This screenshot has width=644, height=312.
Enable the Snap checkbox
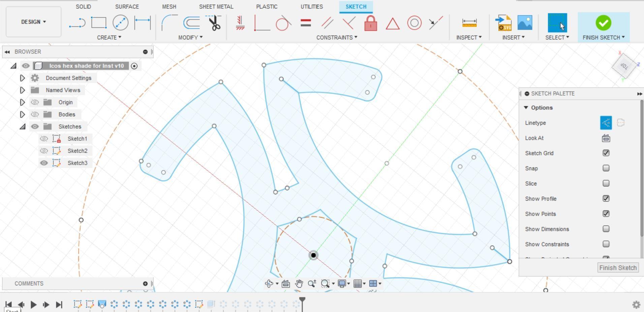(x=606, y=168)
